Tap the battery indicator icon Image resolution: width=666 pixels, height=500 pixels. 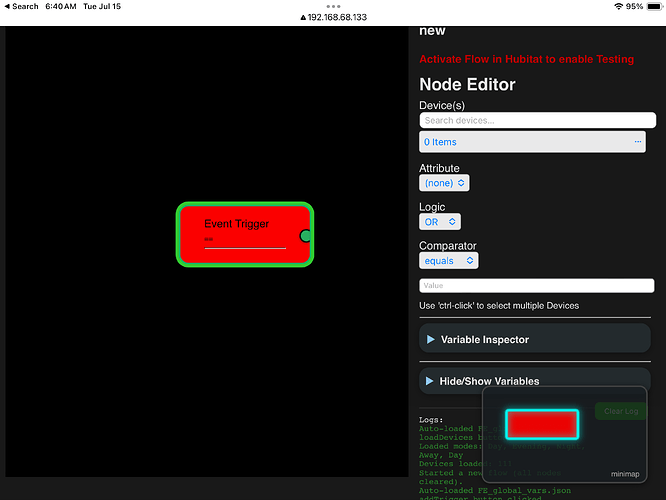click(x=655, y=6)
